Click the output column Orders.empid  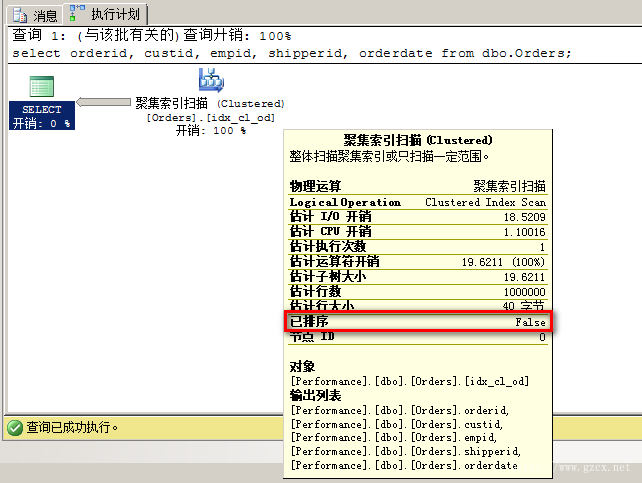(393, 438)
